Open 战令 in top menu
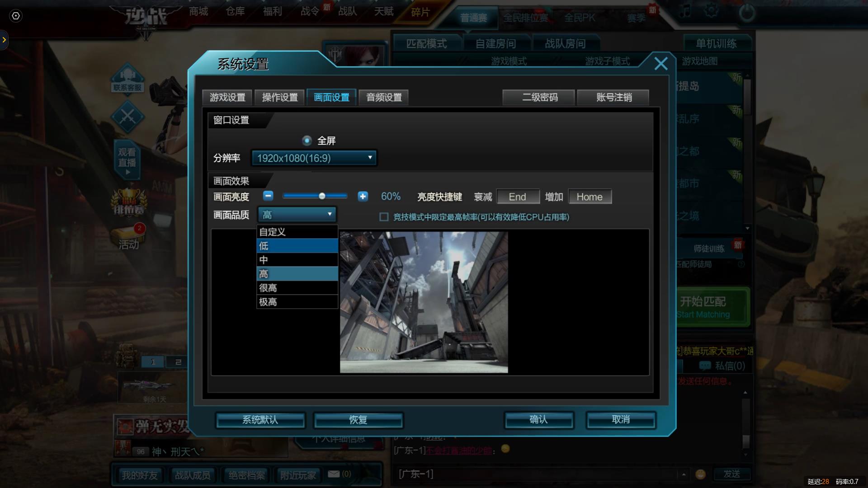Image resolution: width=868 pixels, height=488 pixels. [310, 11]
